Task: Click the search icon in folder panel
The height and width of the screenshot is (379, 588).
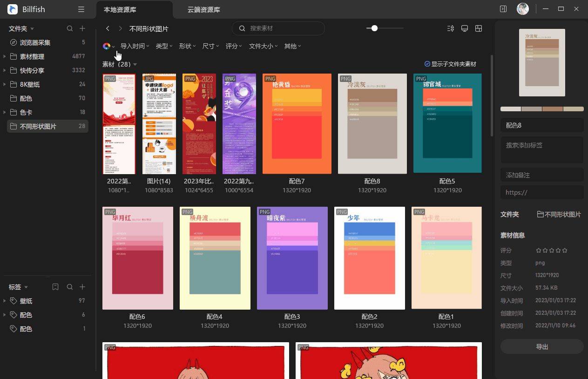Action: (x=70, y=28)
